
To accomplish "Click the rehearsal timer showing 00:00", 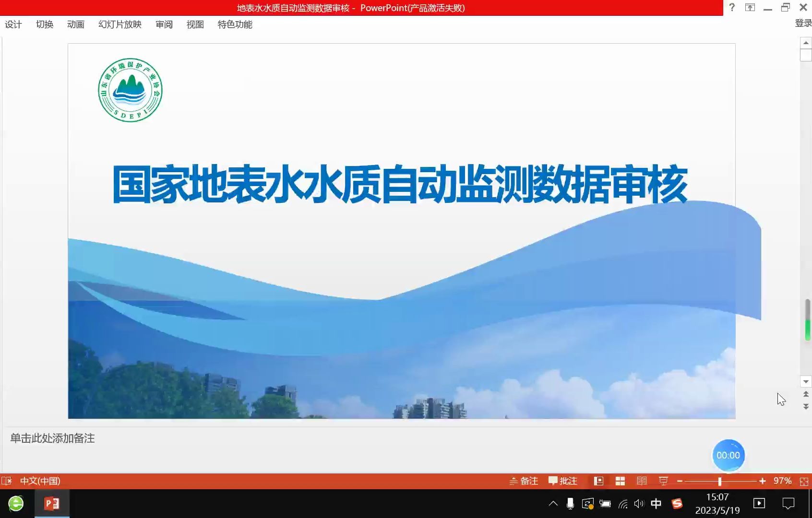I will pos(728,455).
